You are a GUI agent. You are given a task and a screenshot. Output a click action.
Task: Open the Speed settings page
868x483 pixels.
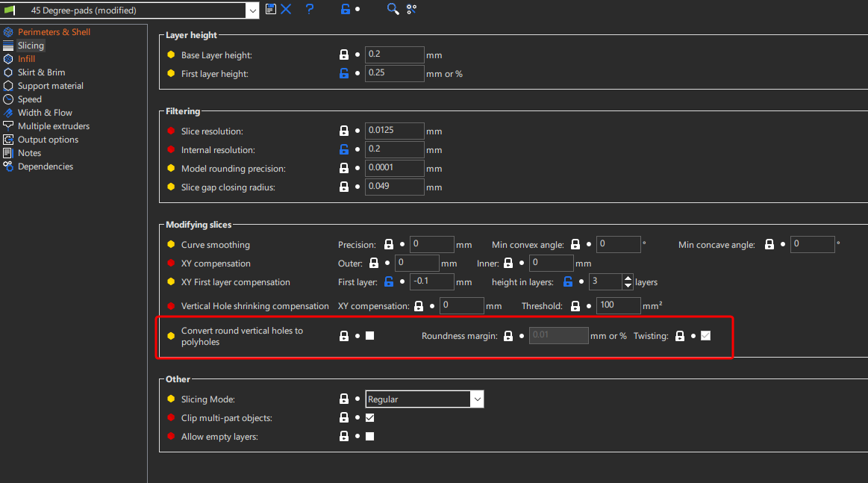[29, 99]
